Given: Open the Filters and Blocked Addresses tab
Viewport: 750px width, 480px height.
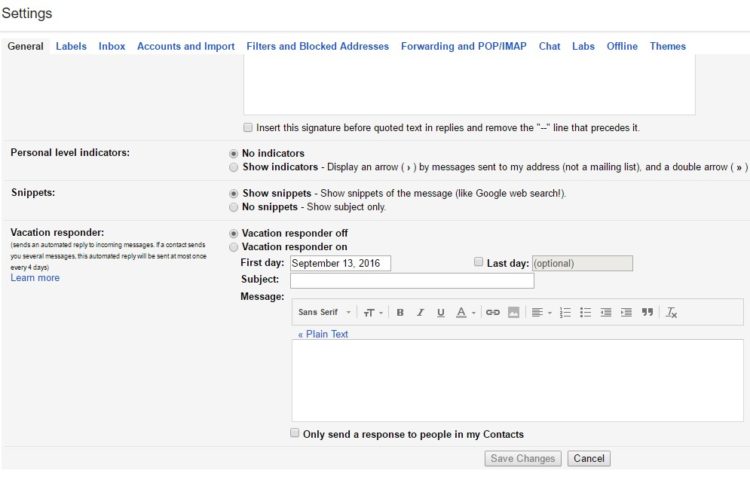Looking at the screenshot, I should click(317, 46).
